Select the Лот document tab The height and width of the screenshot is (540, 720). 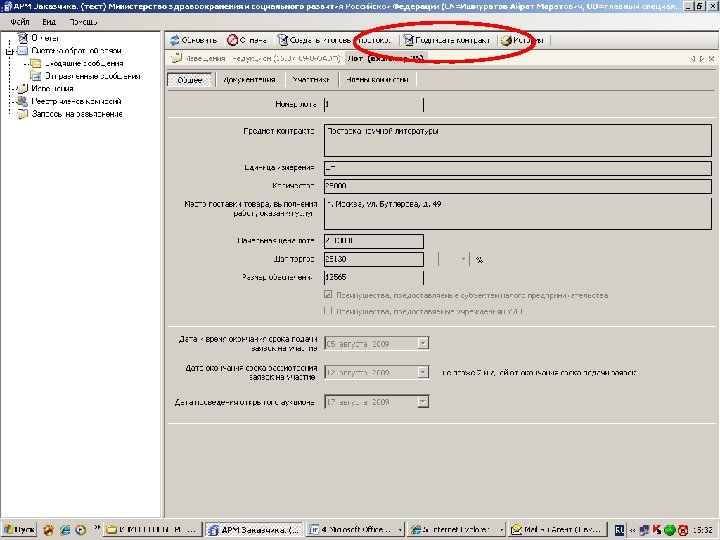385,58
